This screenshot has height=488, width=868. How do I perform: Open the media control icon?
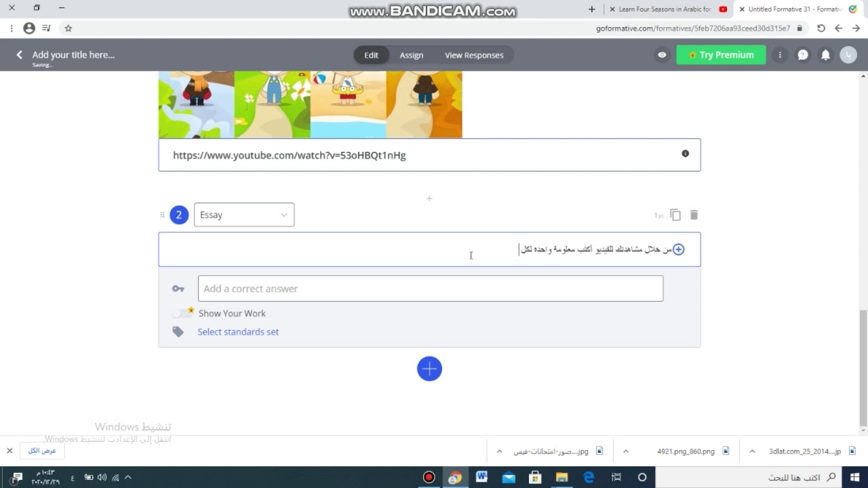point(46,28)
